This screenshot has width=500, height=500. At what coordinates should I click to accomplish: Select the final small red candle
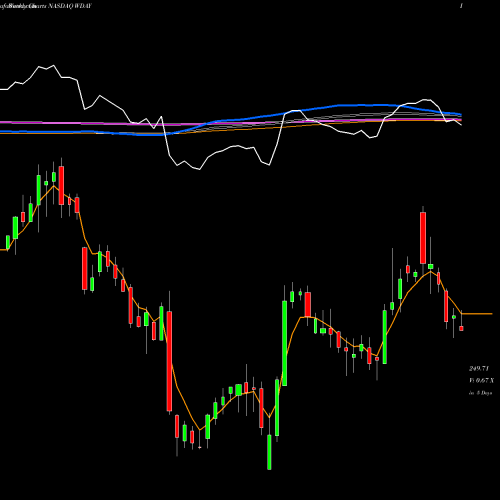[461, 329]
